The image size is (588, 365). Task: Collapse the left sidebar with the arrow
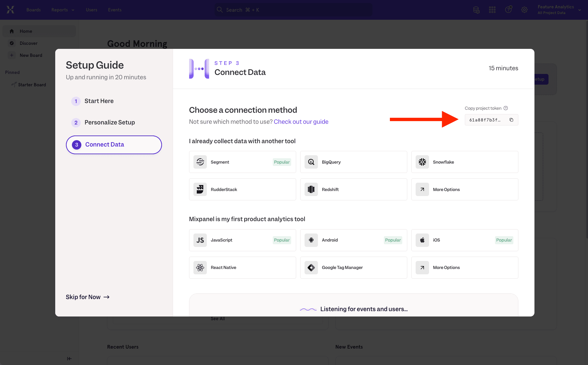(x=69, y=358)
